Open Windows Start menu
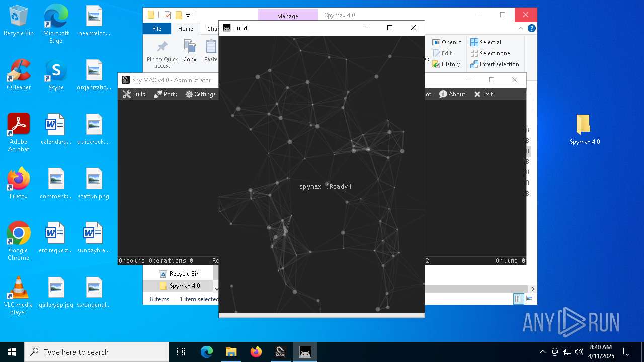This screenshot has width=644, height=362. point(12,352)
